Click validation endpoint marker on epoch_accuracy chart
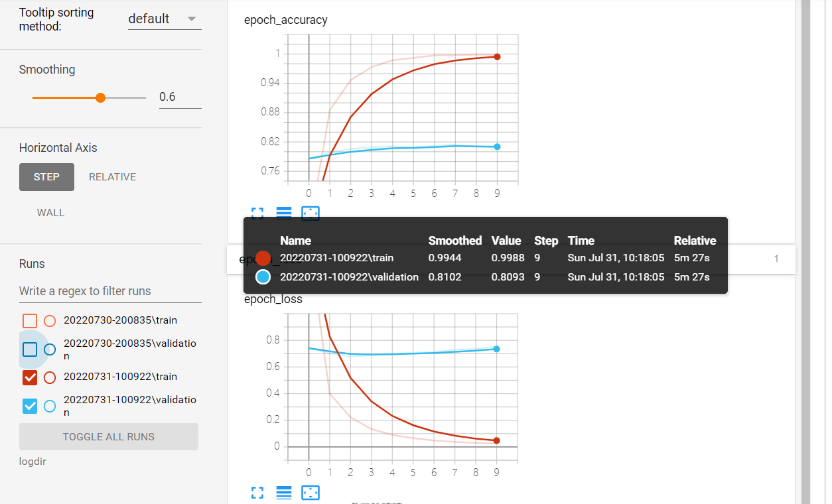 point(497,147)
